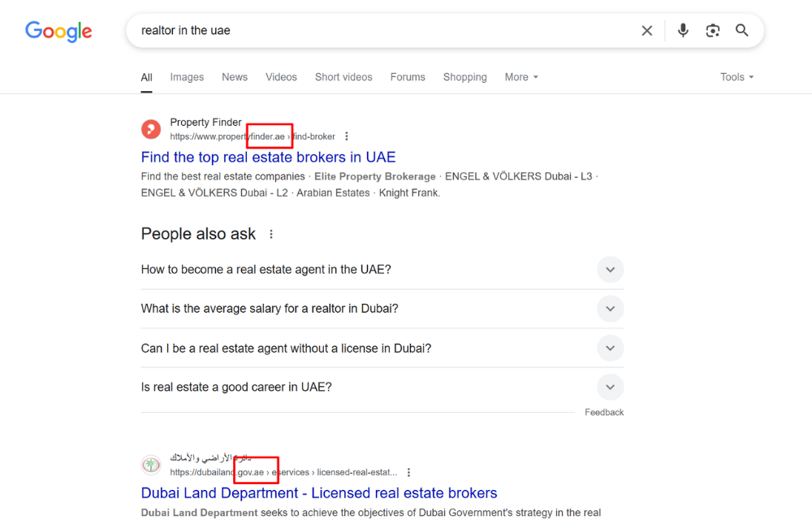Open the three-dot menu next to Property Finder result
This screenshot has width=812, height=520.
click(346, 136)
